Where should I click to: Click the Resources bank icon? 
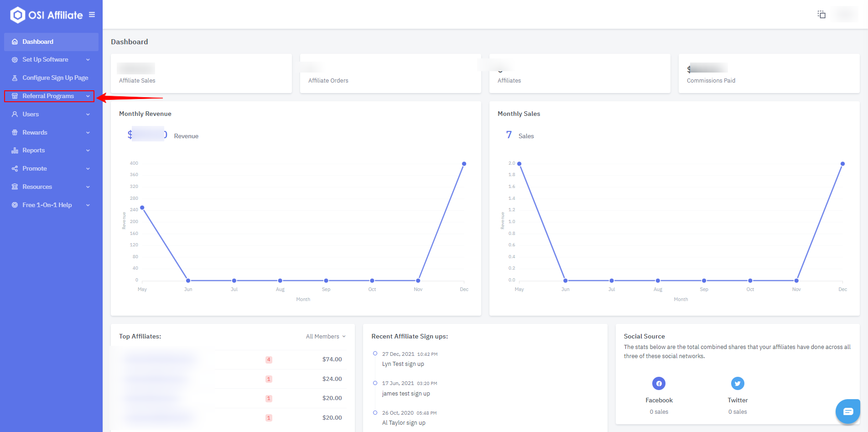pyautogui.click(x=15, y=187)
